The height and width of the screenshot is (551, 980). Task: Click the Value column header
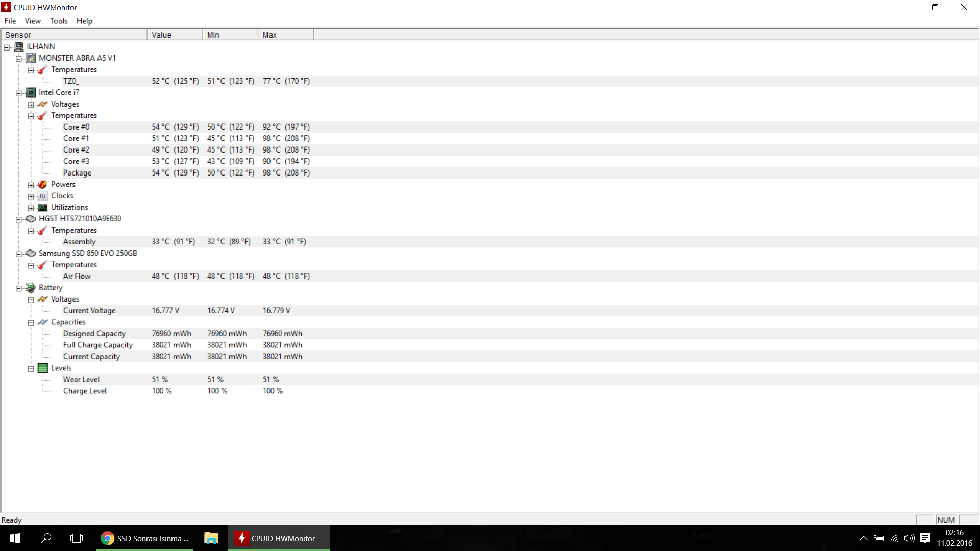click(175, 35)
